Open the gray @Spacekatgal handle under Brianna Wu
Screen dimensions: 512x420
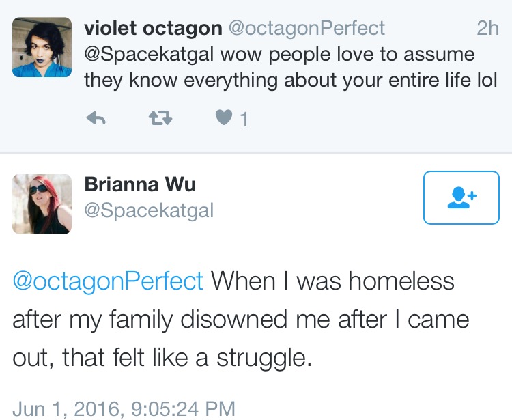coord(149,210)
